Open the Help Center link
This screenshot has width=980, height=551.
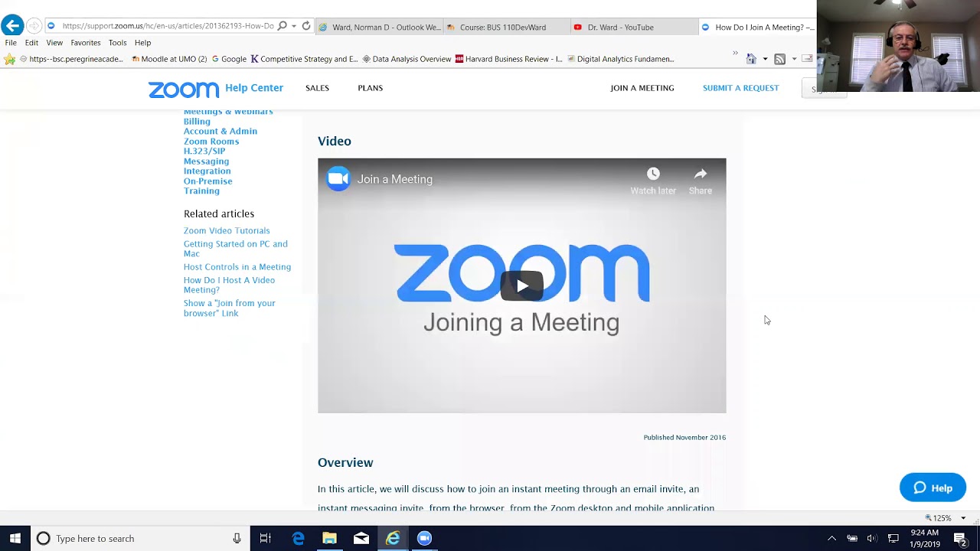pos(254,88)
